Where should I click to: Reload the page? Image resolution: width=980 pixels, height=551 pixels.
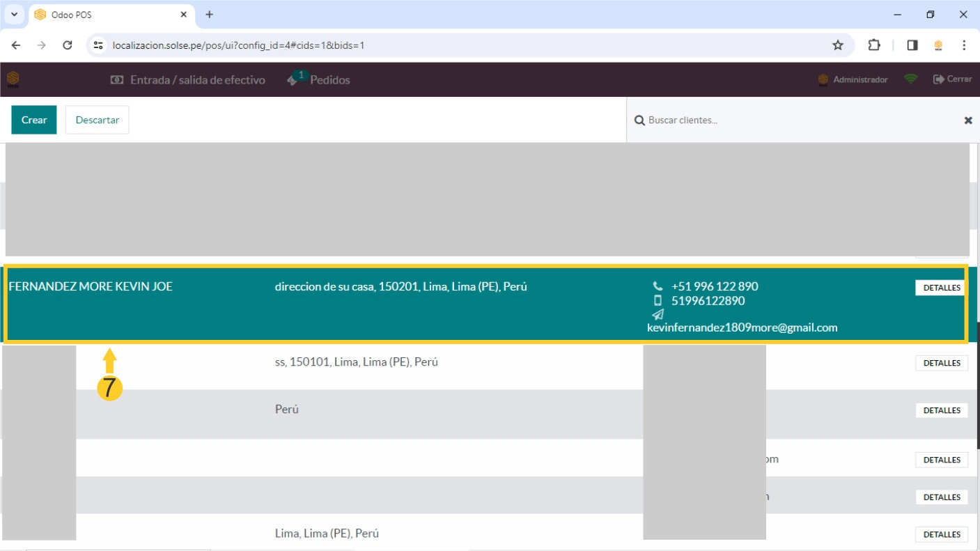pyautogui.click(x=68, y=45)
